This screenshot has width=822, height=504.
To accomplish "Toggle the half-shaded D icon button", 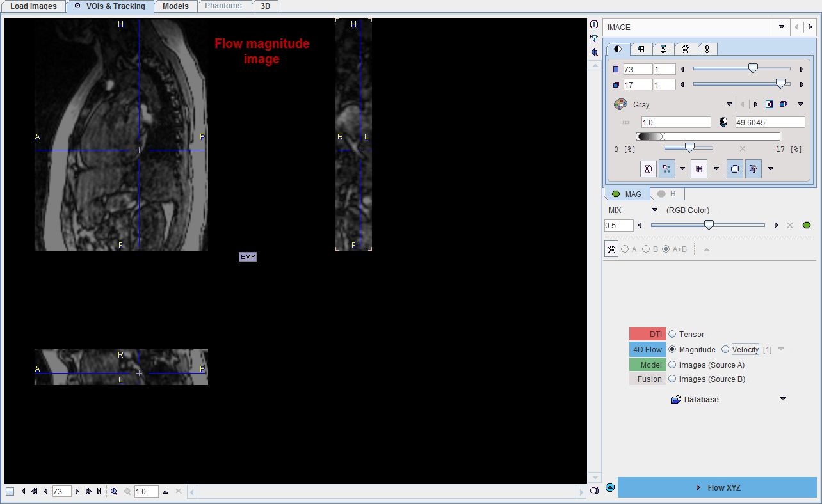I will 649,169.
